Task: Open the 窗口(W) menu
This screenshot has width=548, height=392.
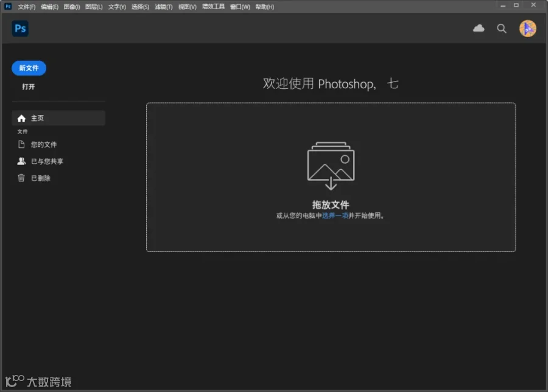Action: pyautogui.click(x=240, y=7)
